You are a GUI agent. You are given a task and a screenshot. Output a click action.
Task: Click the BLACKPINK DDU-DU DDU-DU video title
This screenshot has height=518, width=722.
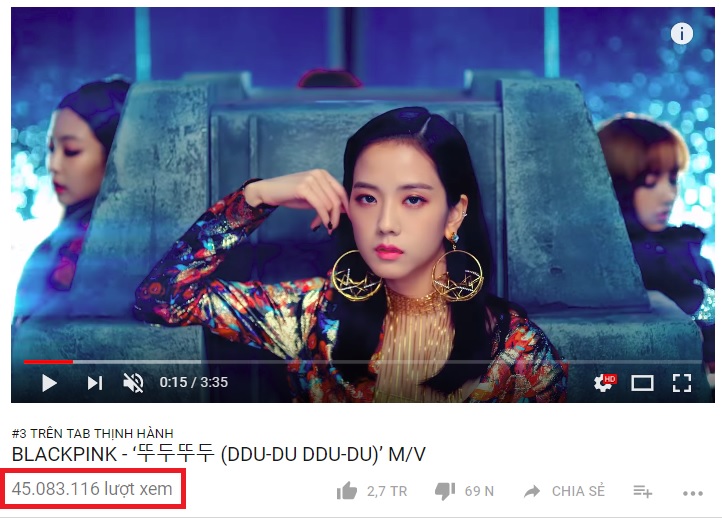point(218,454)
